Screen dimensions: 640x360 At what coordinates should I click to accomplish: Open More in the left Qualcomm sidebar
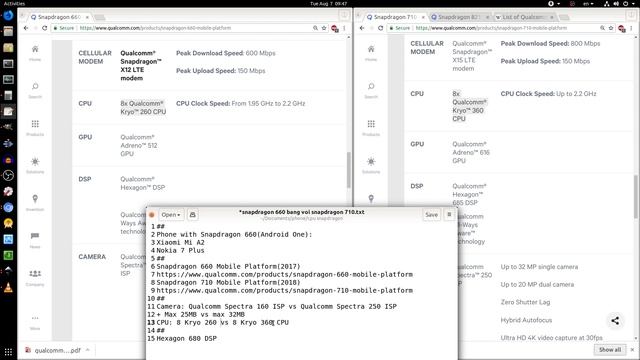coord(35,322)
